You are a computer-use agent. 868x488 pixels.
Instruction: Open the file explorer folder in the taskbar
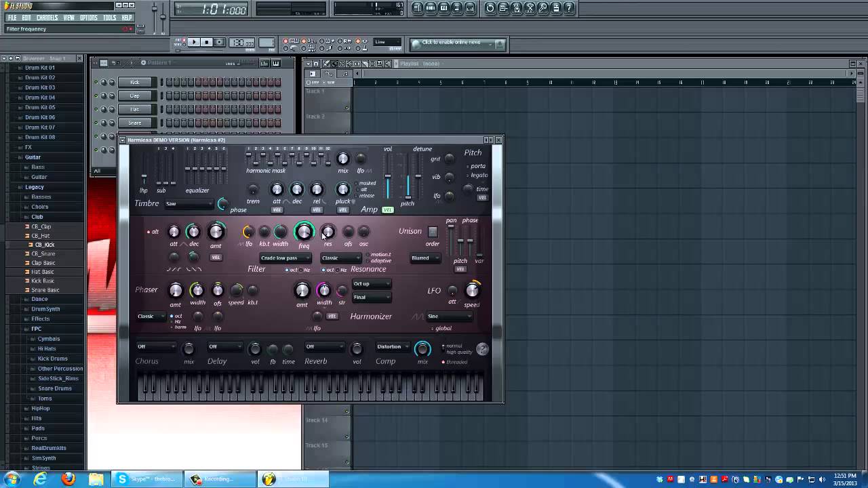96,479
